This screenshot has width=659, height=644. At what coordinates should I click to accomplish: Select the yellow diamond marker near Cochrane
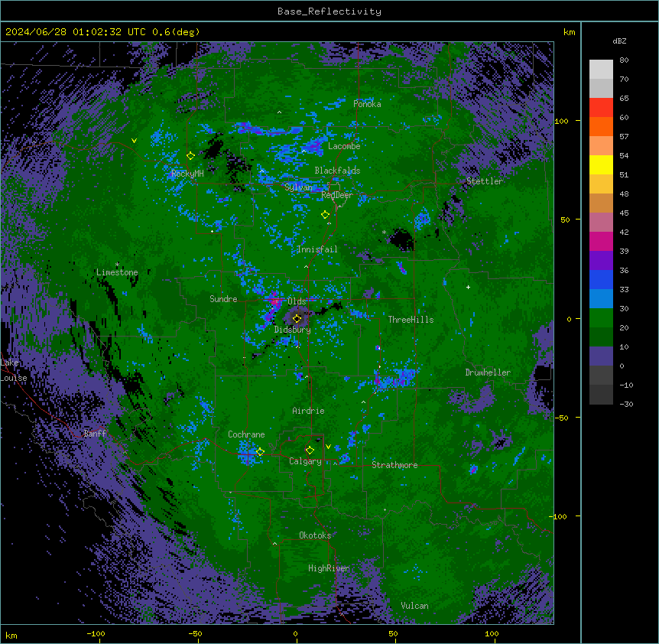260,452
